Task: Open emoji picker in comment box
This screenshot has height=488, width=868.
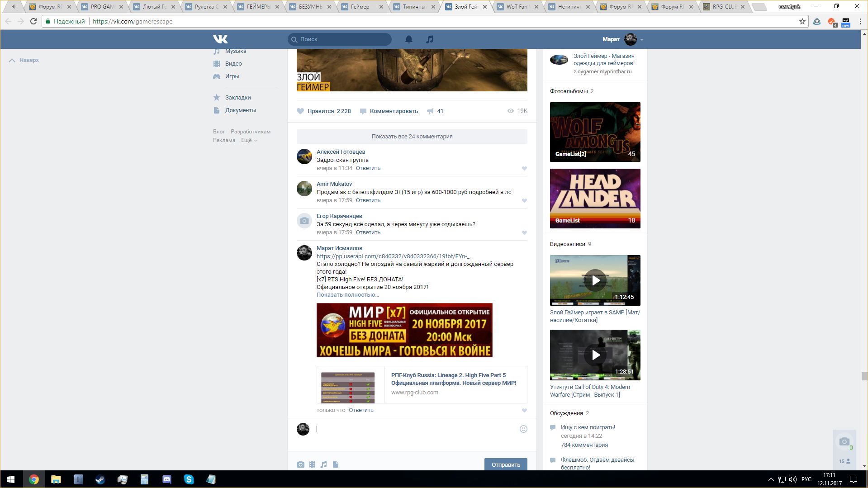Action: tap(523, 429)
